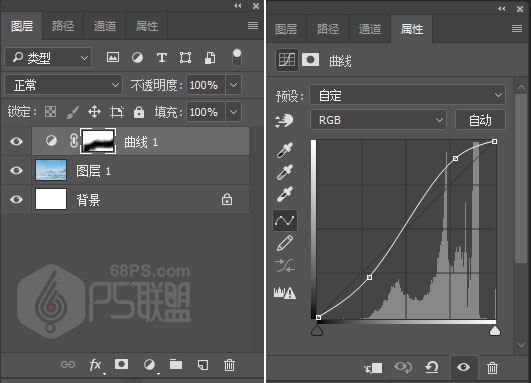Screen dimensions: 531x383
Task: Click the create new adjustment layer icon
Action: (x=149, y=365)
